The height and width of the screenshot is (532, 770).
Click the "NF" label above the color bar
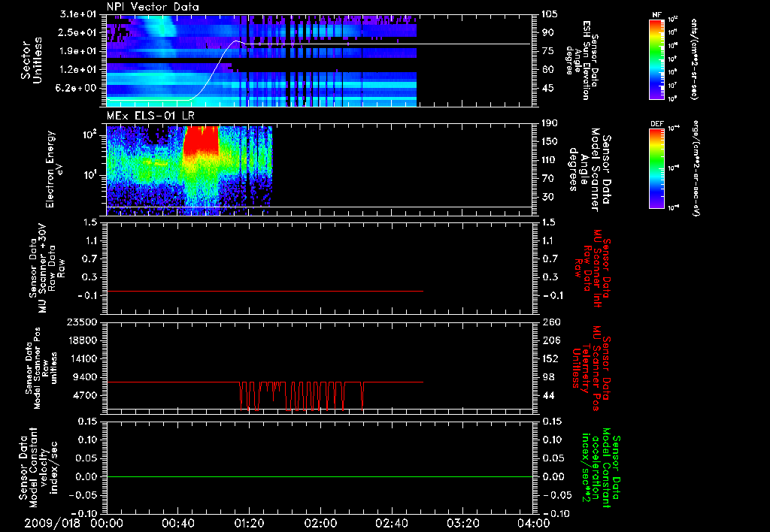click(x=656, y=15)
